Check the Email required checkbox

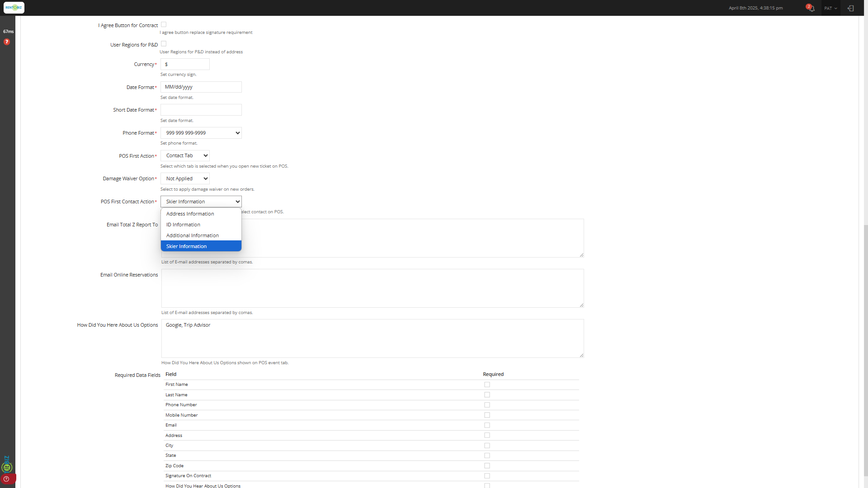click(x=487, y=425)
